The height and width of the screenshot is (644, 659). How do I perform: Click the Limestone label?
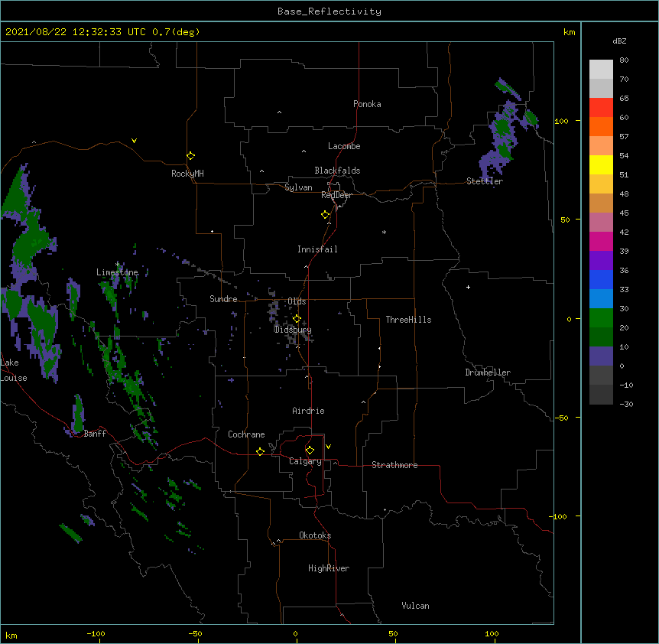[117, 272]
